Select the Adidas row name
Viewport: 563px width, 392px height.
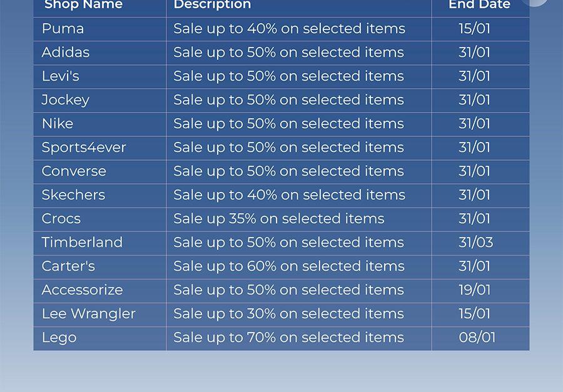[x=65, y=53]
